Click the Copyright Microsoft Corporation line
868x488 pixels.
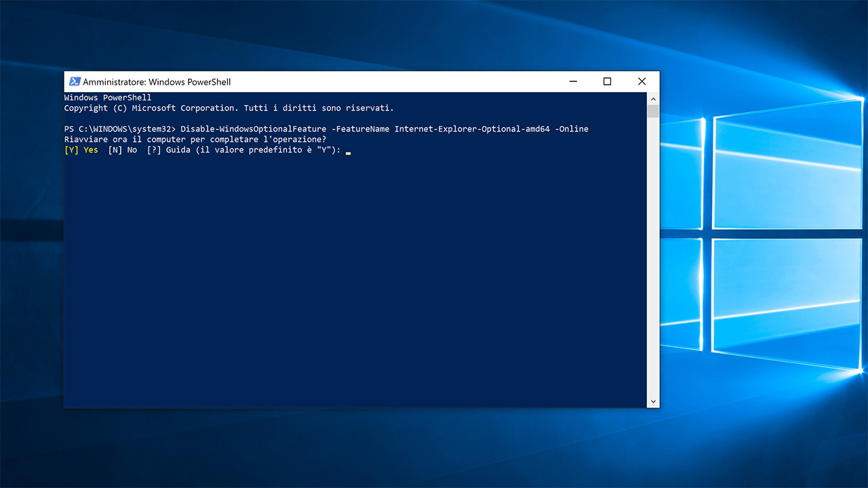pos(229,108)
